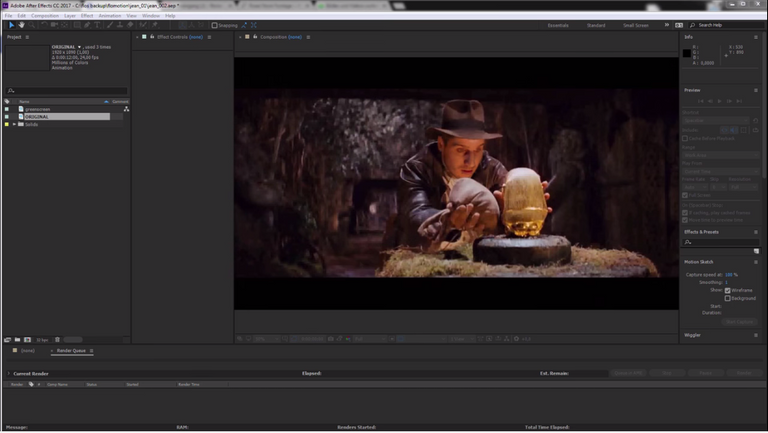Viewport: 768px width, 433px height.
Task: Click Start Capture in Motion Sketch
Action: pos(739,322)
